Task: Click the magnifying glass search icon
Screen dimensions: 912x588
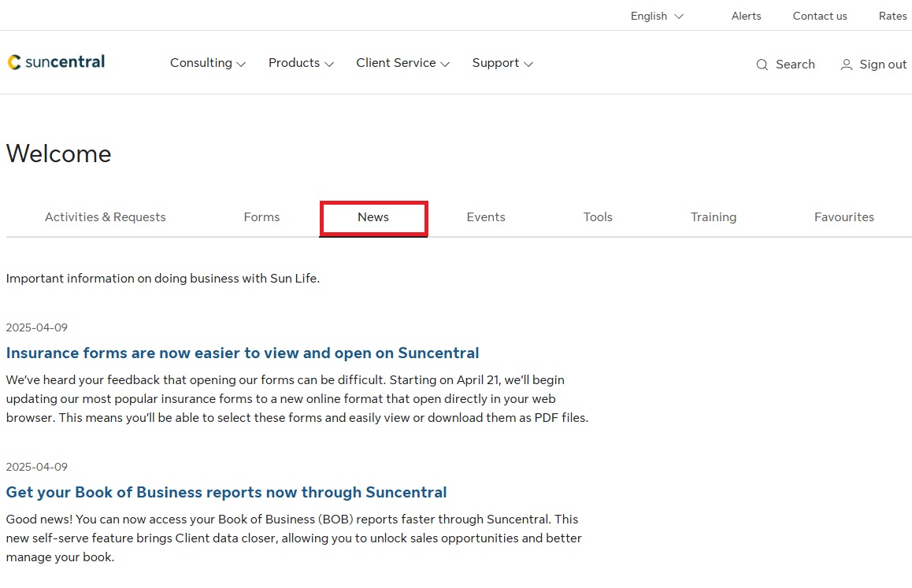Action: (x=762, y=65)
